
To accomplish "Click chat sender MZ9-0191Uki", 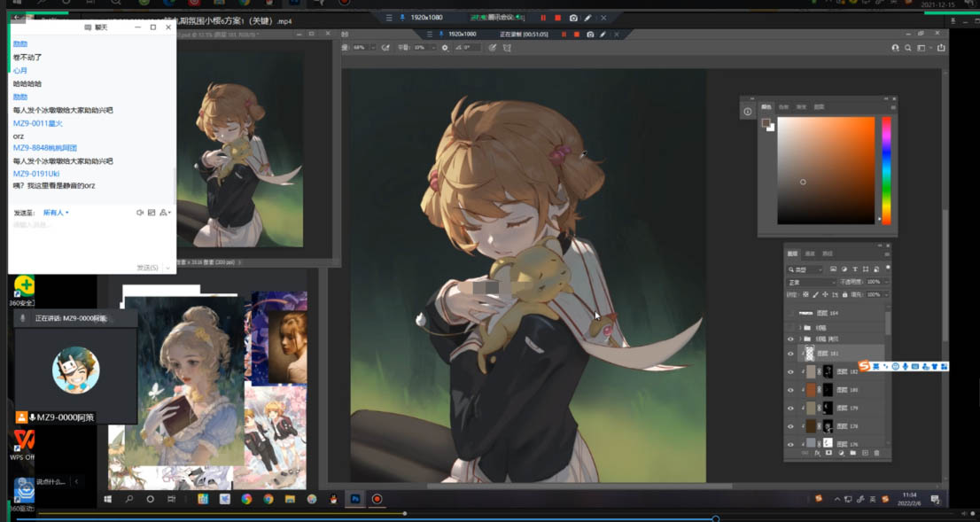I will click(x=36, y=174).
